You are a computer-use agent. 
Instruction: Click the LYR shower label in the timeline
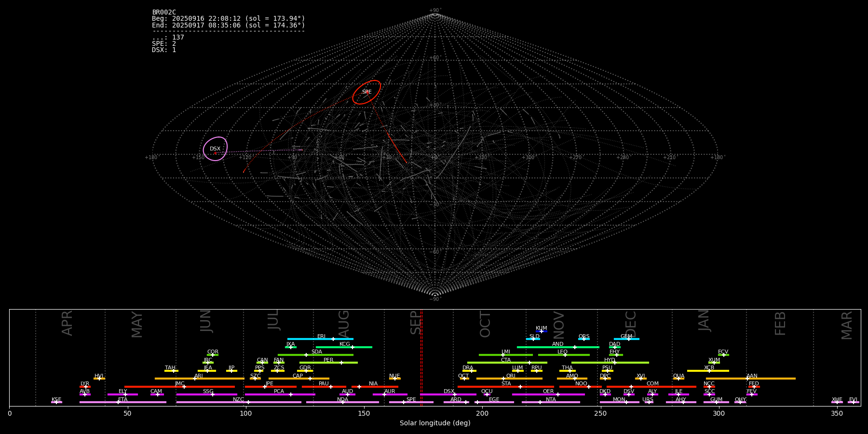(x=85, y=384)
